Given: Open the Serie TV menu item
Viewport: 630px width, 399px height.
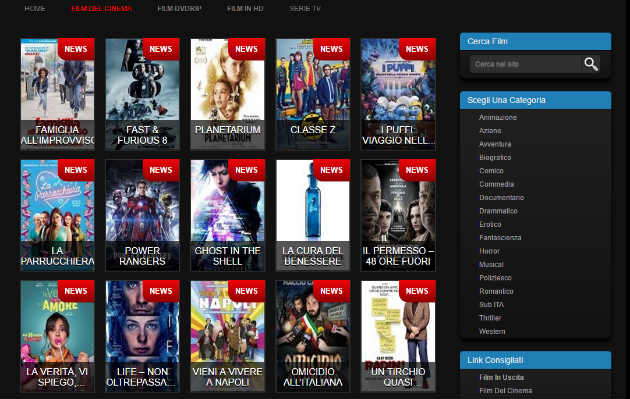Looking at the screenshot, I should [x=305, y=8].
